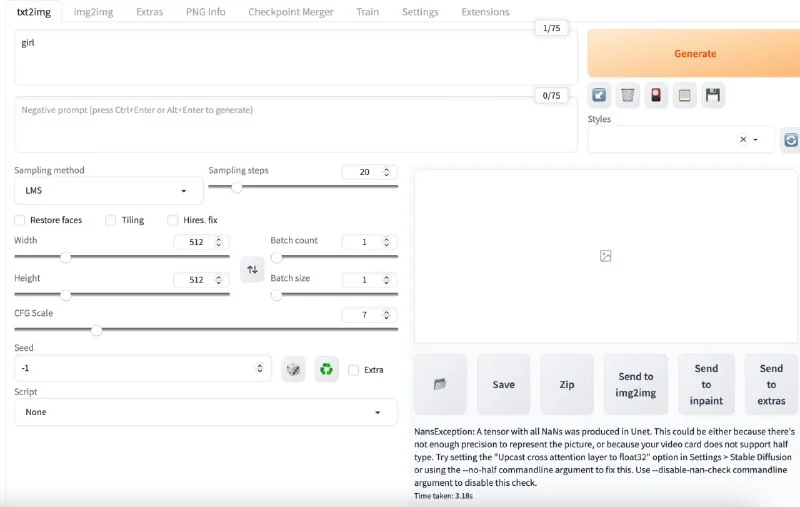Image resolution: width=800 pixels, height=507 pixels.
Task: Switch to the img2img tab
Action: [94, 12]
